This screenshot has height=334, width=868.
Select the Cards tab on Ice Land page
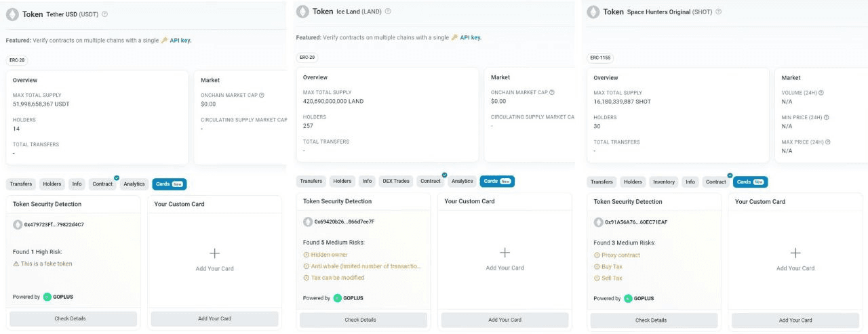497,181
